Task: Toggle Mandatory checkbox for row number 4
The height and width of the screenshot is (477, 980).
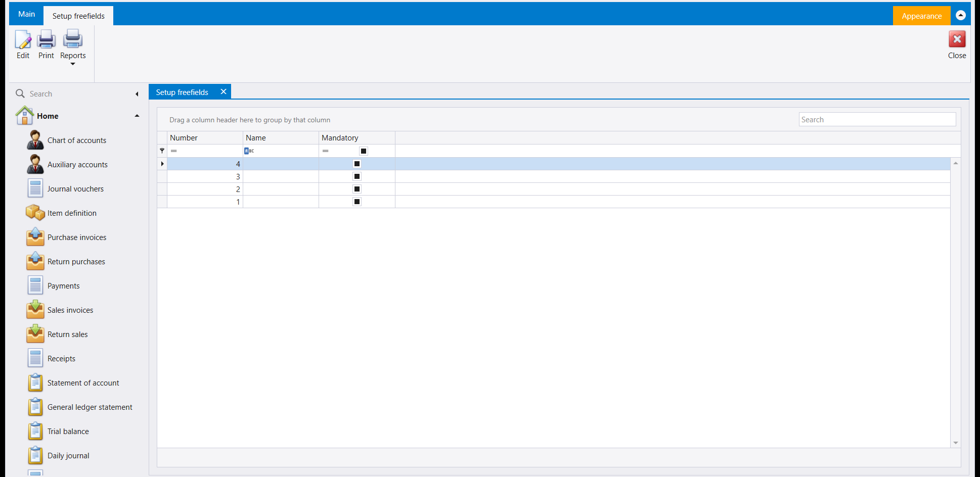Action: (357, 164)
